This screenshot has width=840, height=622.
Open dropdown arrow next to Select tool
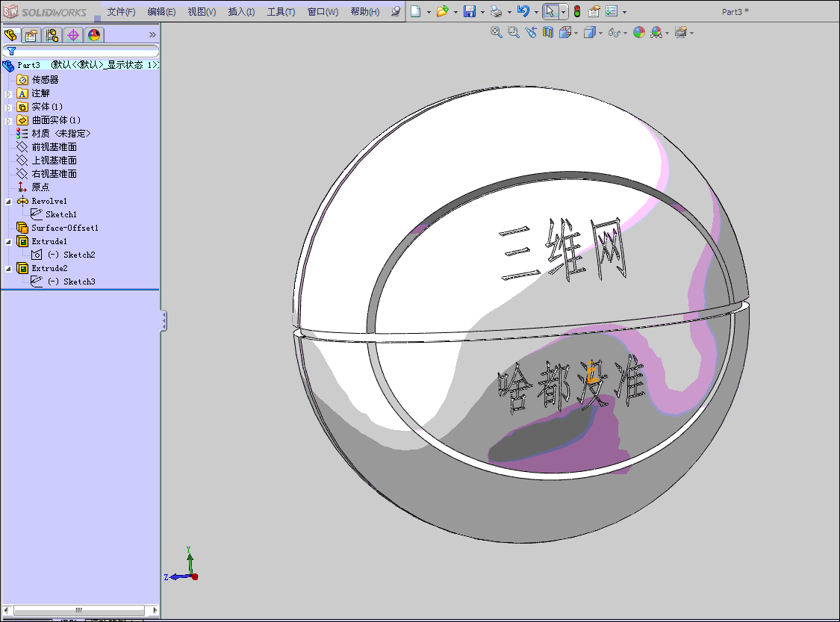563,12
